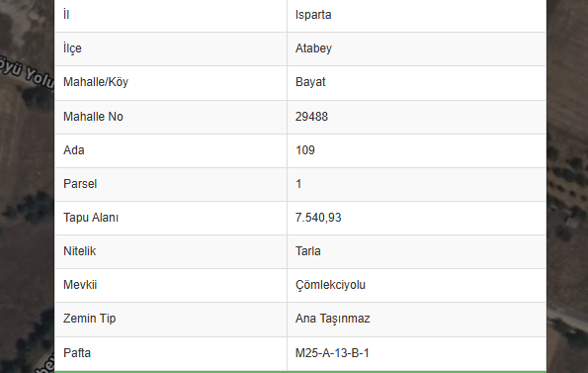Select the Mahalle No value 29488
The height and width of the screenshot is (373, 588).
coord(311,117)
